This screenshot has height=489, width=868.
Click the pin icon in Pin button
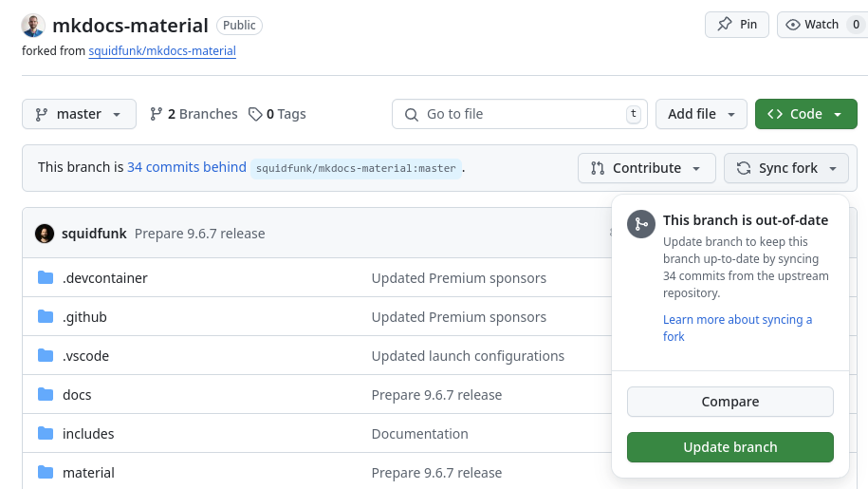click(725, 25)
